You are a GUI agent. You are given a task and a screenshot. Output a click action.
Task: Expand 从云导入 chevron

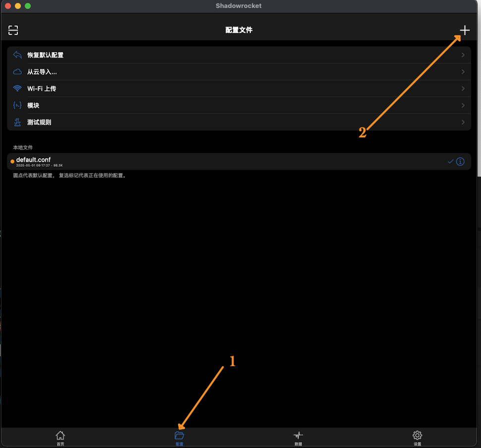(463, 72)
